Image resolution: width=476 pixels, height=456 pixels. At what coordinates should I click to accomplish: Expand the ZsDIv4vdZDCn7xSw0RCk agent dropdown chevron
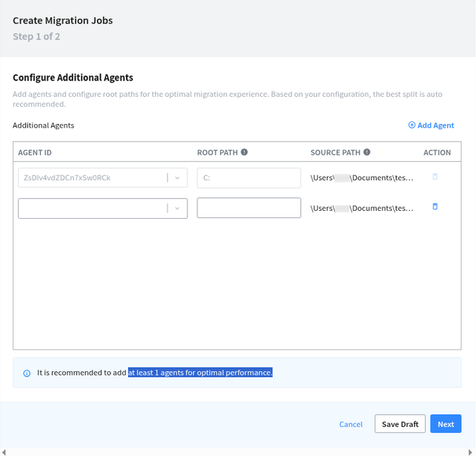[x=177, y=177]
